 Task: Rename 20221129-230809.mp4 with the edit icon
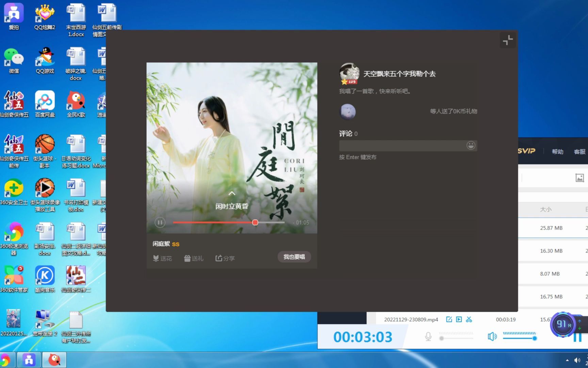click(x=449, y=319)
